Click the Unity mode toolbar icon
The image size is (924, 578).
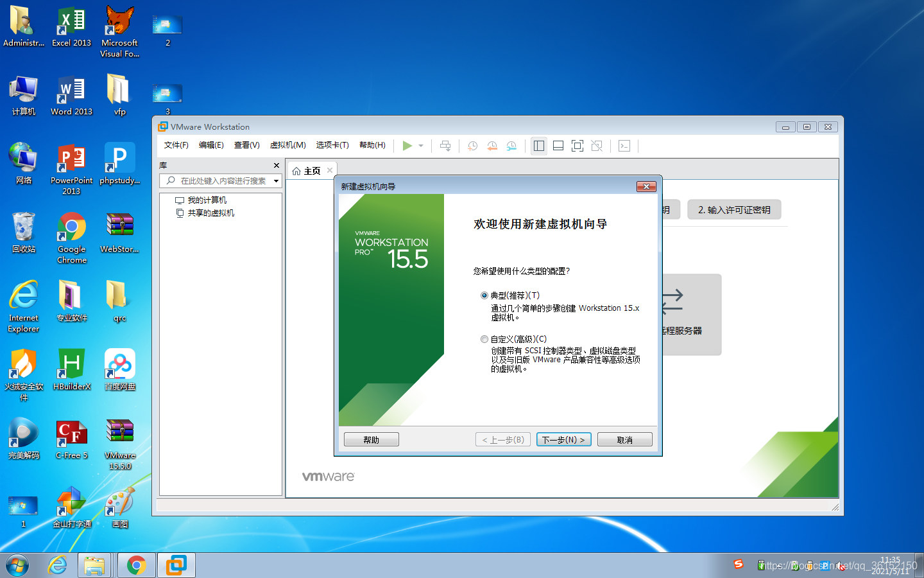pos(597,146)
